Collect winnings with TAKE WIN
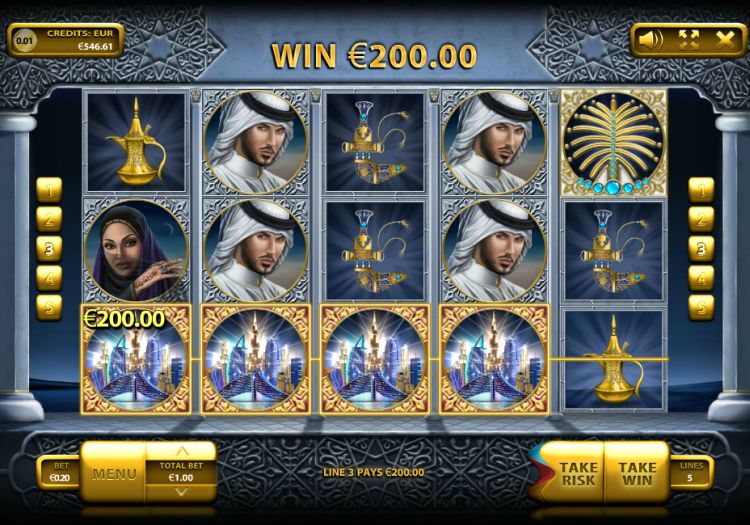The image size is (750, 525). 637,473
